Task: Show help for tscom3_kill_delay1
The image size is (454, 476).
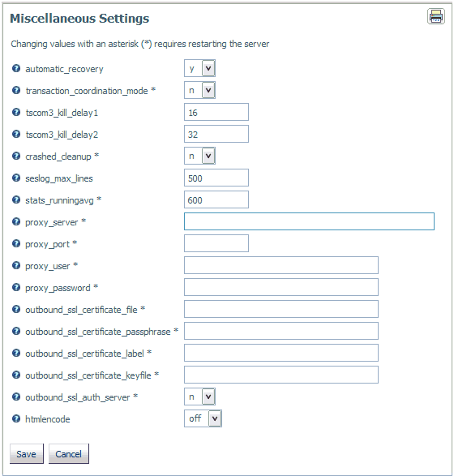Action: point(16,112)
